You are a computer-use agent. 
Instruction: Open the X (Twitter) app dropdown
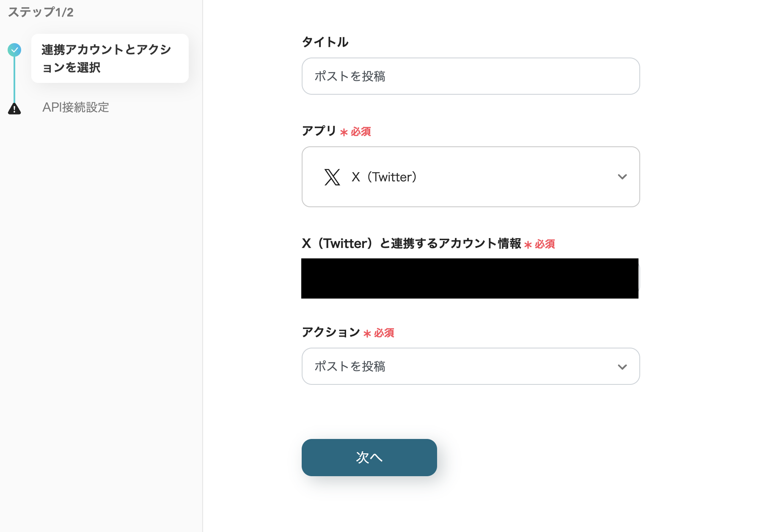[470, 177]
